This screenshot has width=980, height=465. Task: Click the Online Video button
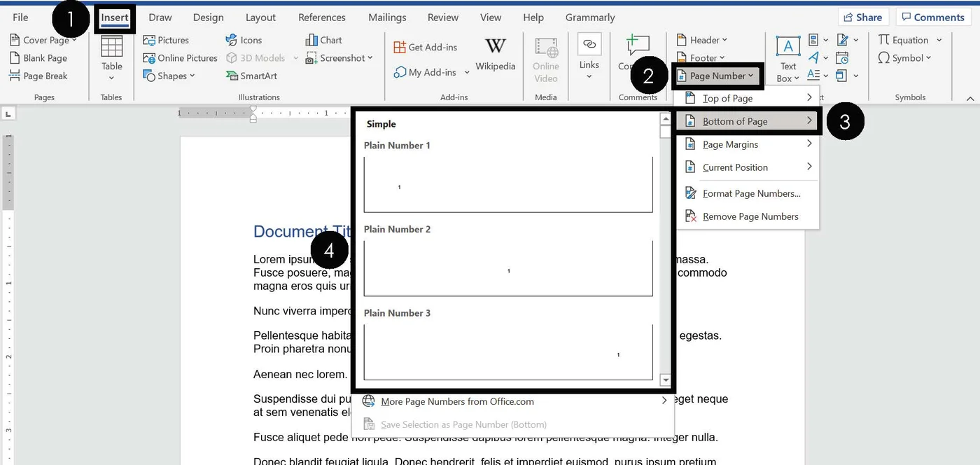(546, 60)
